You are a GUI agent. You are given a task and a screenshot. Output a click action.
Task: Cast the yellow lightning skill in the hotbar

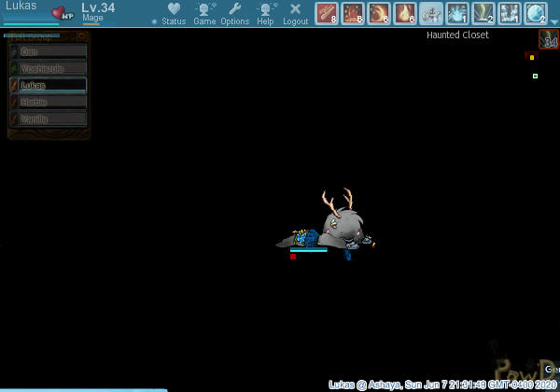[483, 13]
